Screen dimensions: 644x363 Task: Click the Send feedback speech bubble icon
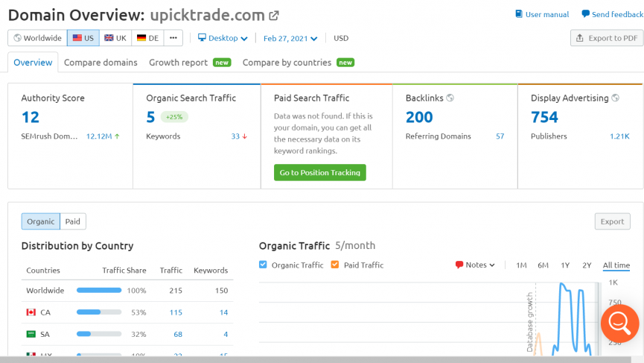point(585,14)
